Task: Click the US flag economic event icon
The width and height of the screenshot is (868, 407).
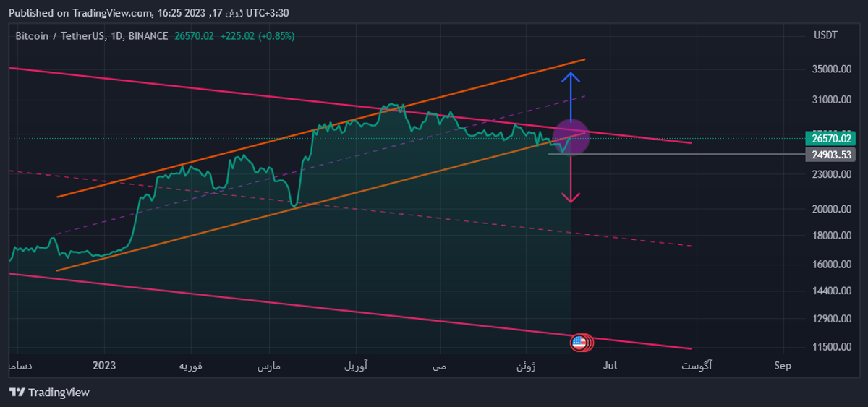Action: [579, 343]
